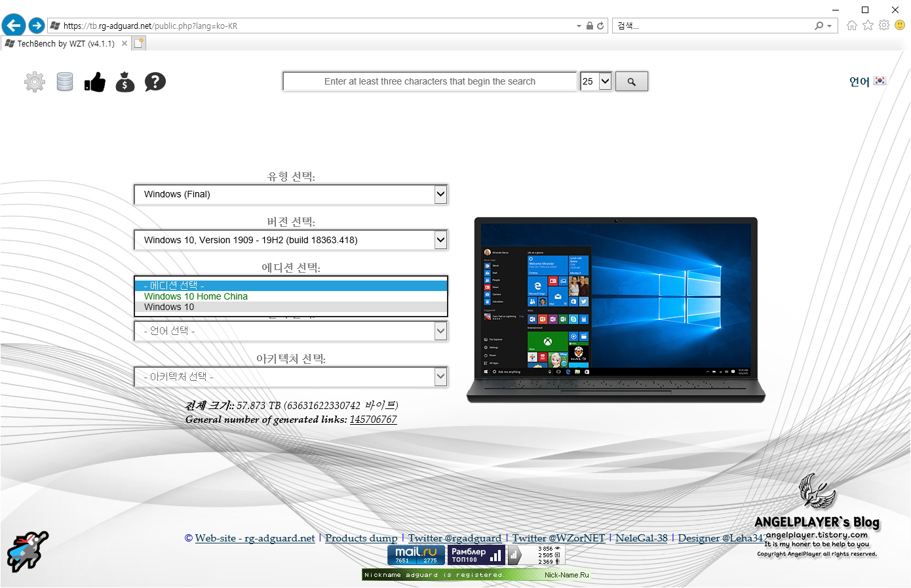This screenshot has height=588, width=911.
Task: Open the Twitter @rgadguard link
Action: 455,538
